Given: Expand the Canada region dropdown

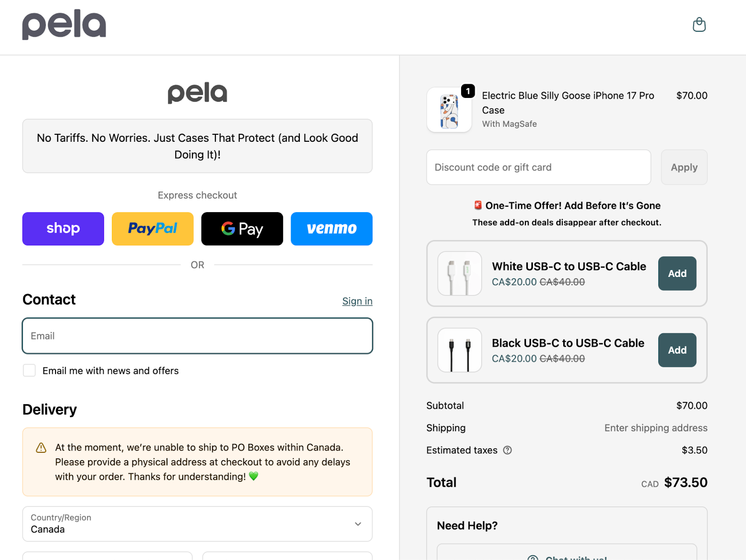Looking at the screenshot, I should pos(197,524).
